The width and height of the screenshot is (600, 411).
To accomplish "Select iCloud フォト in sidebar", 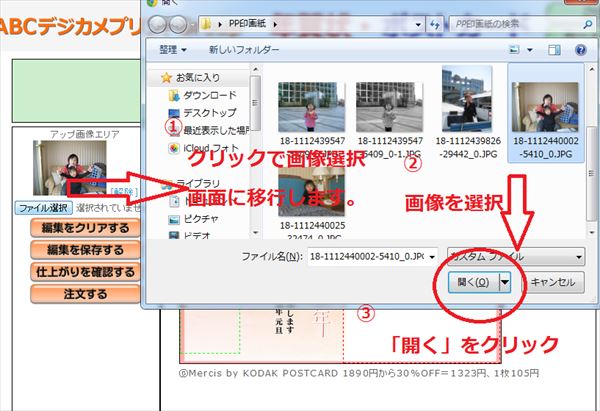I will 210,148.
